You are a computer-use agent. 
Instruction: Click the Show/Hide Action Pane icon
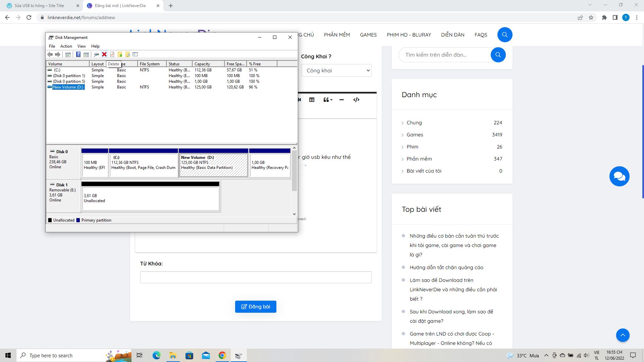click(x=86, y=54)
